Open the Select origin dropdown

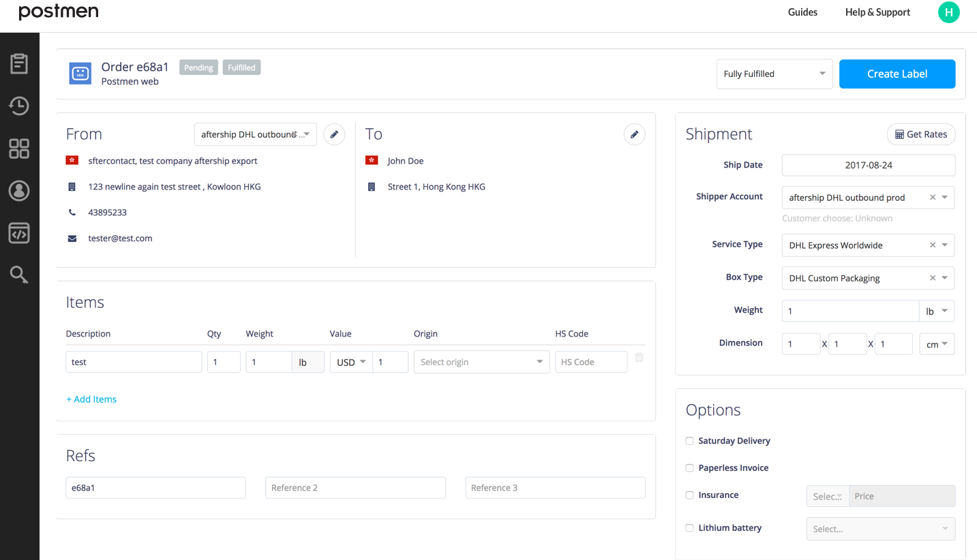[x=481, y=362]
